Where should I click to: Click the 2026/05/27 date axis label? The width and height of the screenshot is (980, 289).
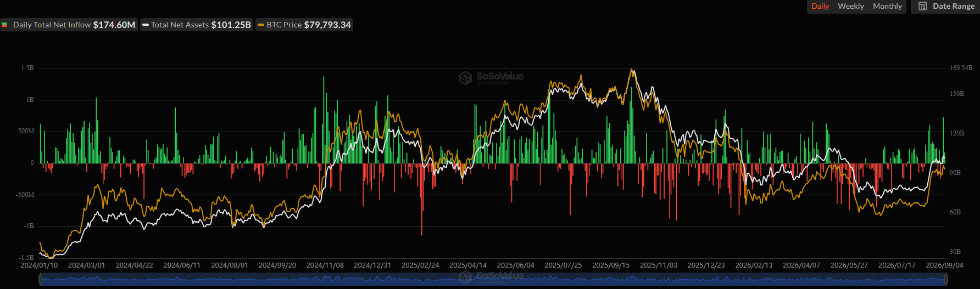coord(849,265)
